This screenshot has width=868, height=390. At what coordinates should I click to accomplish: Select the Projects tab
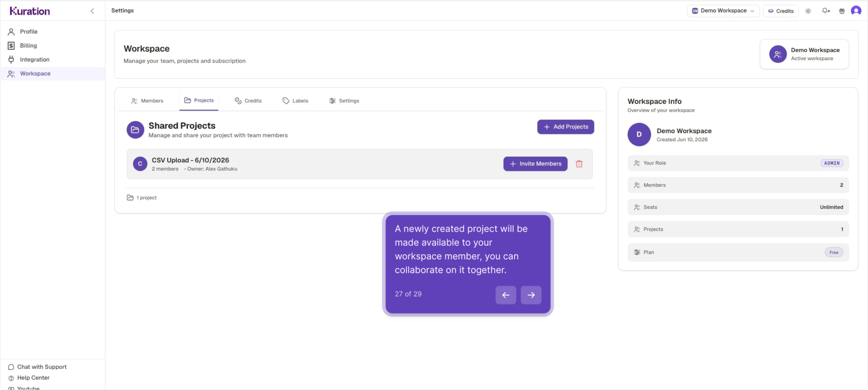pyautogui.click(x=199, y=100)
